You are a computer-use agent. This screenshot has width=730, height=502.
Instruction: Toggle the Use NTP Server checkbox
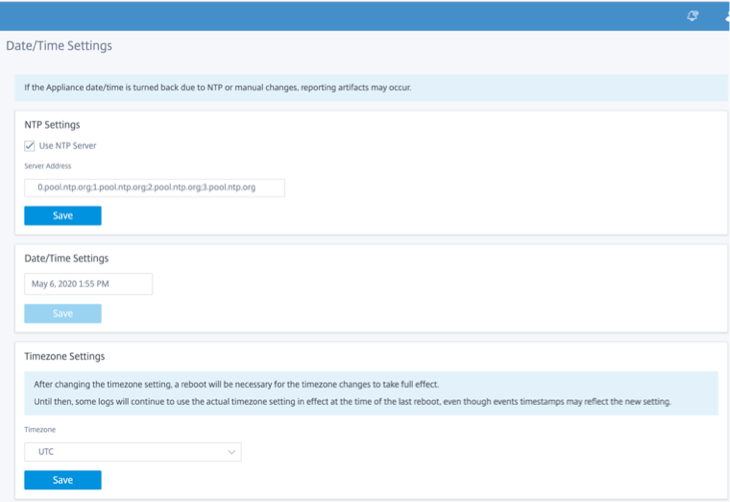click(30, 146)
